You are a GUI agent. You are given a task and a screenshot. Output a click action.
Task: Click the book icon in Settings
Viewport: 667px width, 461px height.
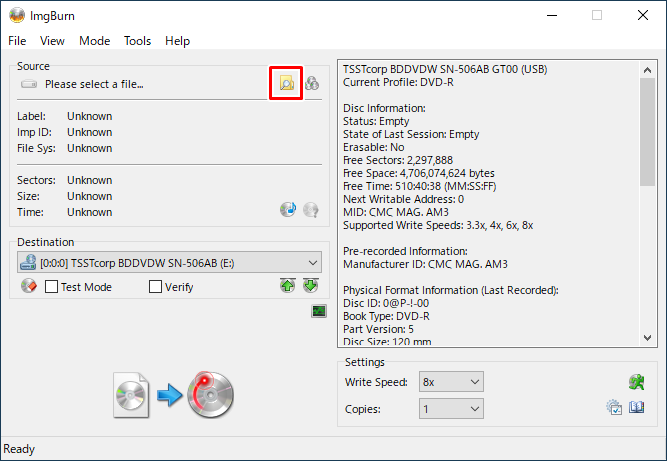pos(636,408)
